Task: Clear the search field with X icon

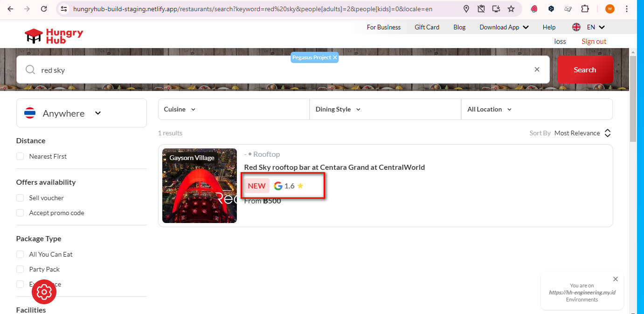Action: click(x=537, y=70)
